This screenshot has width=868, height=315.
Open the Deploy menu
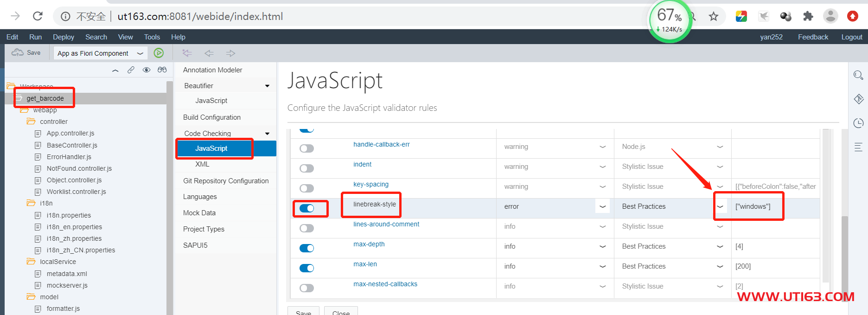click(63, 37)
